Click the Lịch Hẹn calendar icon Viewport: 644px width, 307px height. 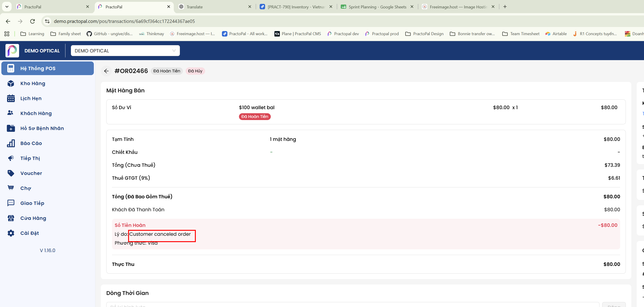coord(11,98)
